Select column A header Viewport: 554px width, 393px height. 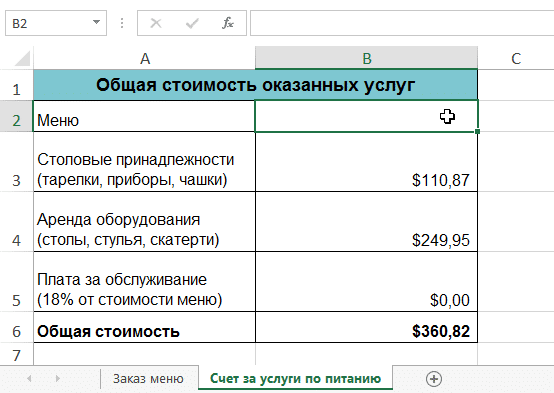click(145, 58)
